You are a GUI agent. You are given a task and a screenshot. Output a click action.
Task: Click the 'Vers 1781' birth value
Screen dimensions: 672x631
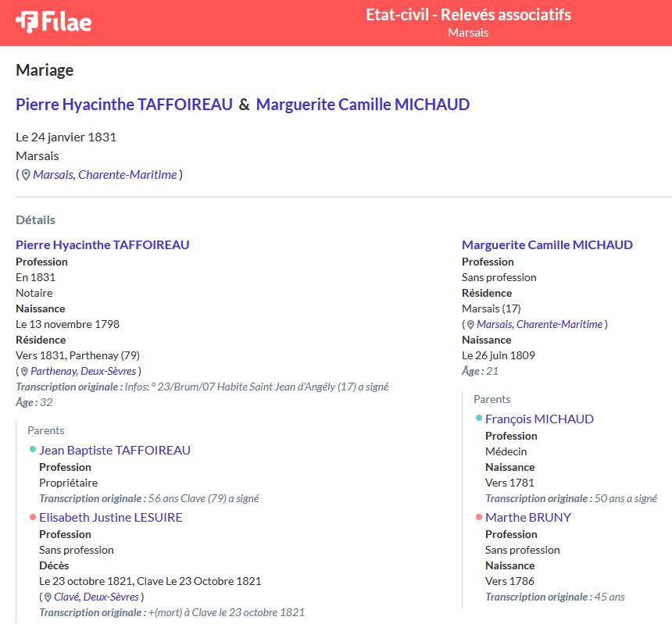coord(509,483)
